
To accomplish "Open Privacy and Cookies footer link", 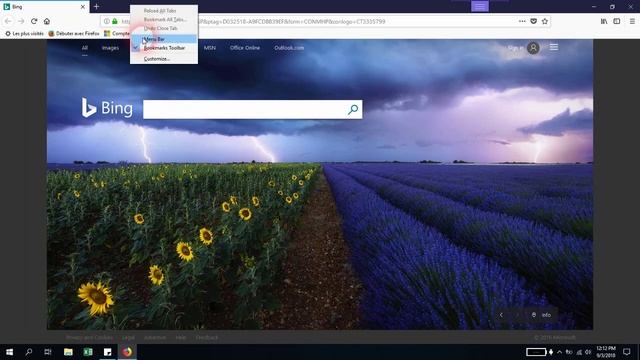I will pyautogui.click(x=89, y=338).
